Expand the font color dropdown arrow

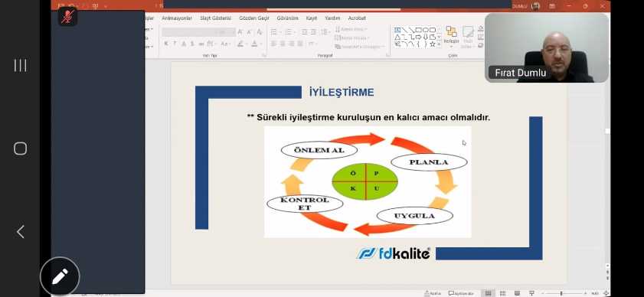coord(261,44)
